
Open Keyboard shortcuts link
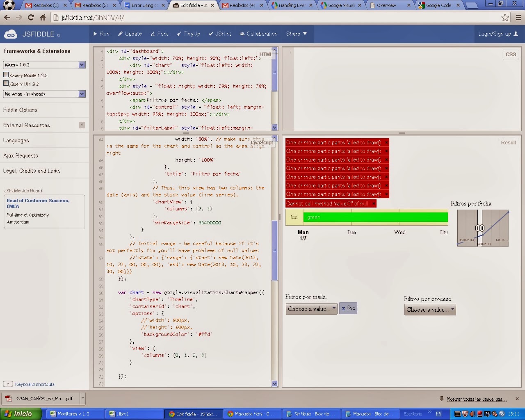pos(34,384)
